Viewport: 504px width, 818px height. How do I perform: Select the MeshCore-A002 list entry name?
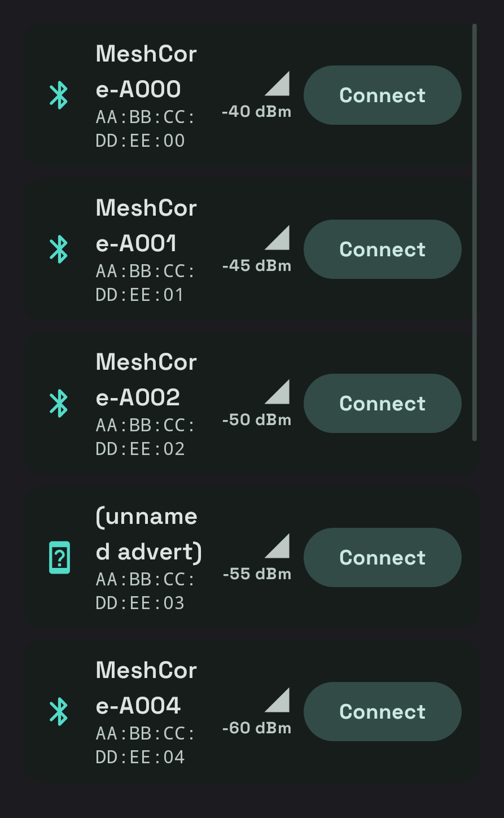pos(146,379)
